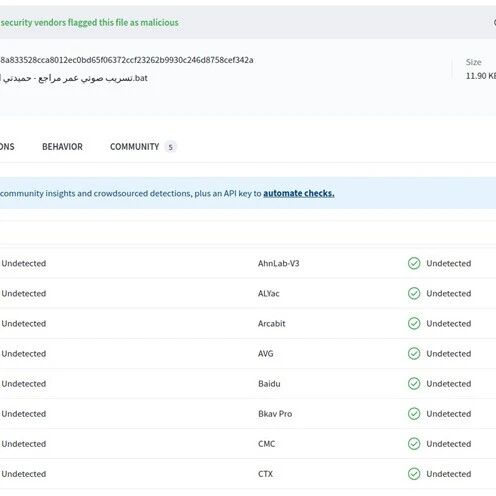
Task: Click the Arabic .bat file name
Action: click(74, 78)
